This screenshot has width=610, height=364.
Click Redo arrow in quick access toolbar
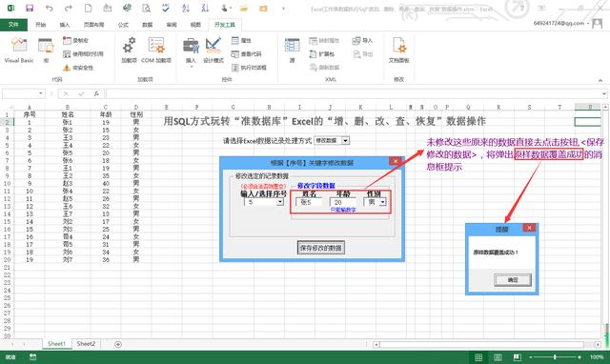(69, 9)
